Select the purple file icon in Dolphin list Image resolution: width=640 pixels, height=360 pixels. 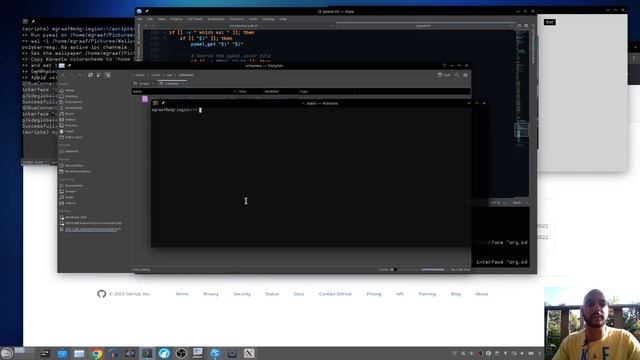(145, 99)
